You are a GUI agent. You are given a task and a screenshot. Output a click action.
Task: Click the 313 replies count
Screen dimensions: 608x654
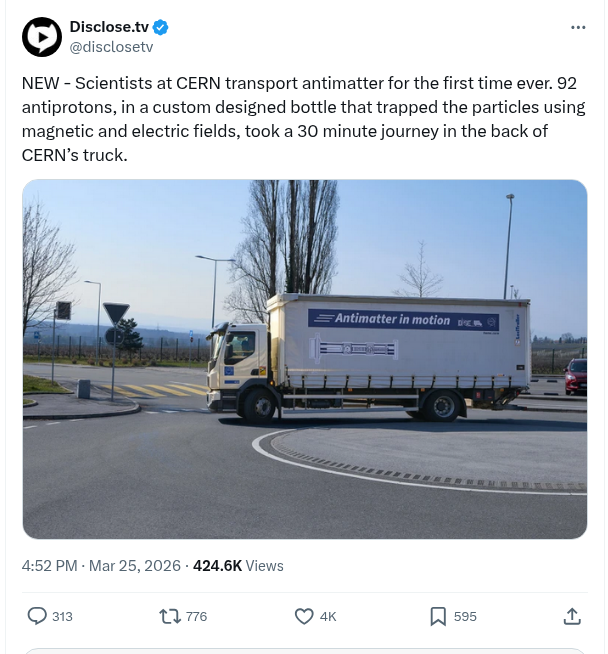click(62, 617)
